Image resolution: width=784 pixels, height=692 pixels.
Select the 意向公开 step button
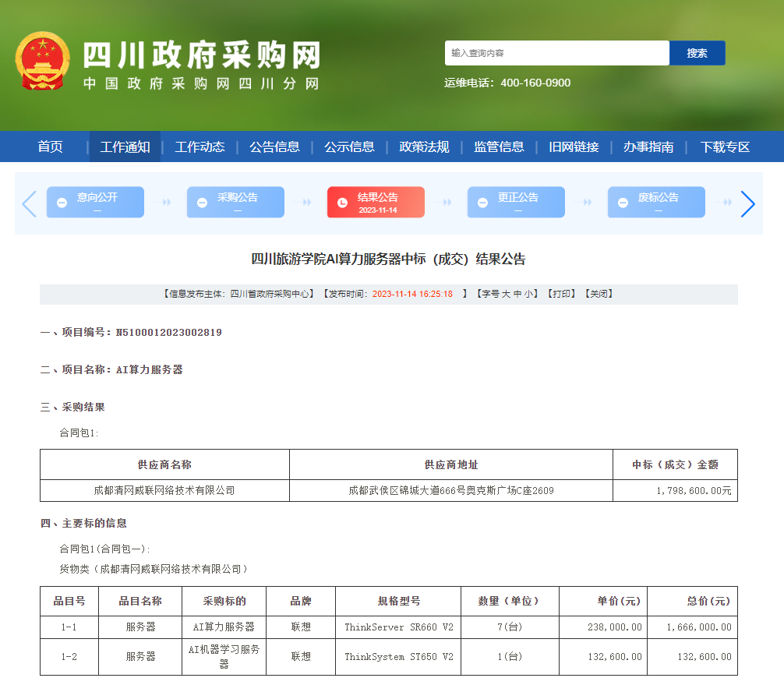tap(96, 202)
